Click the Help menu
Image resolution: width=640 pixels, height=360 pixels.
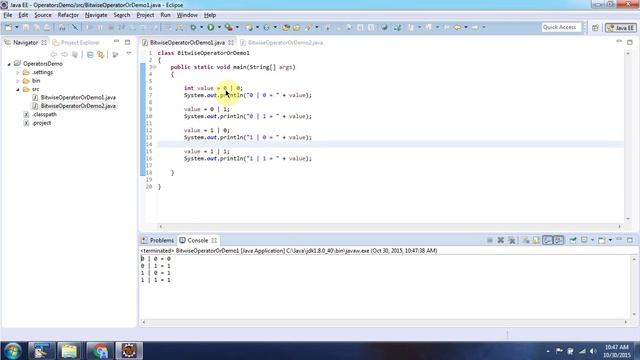point(210,15)
